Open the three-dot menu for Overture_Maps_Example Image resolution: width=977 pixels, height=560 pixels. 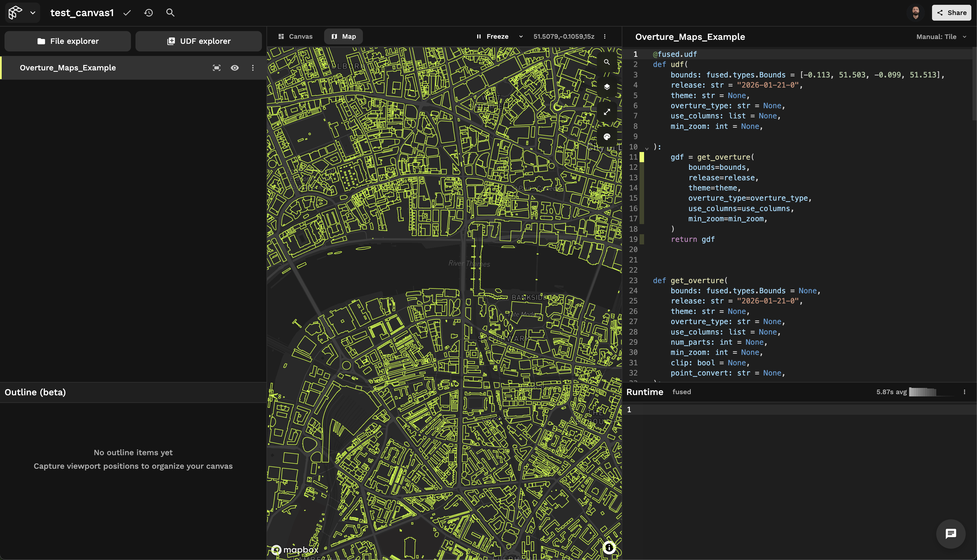point(253,68)
